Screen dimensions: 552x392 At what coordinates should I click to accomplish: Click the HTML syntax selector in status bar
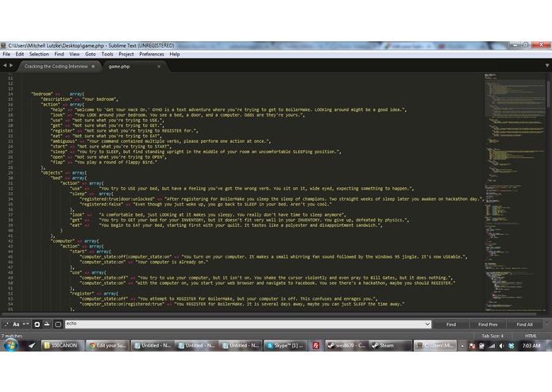pyautogui.click(x=531, y=336)
